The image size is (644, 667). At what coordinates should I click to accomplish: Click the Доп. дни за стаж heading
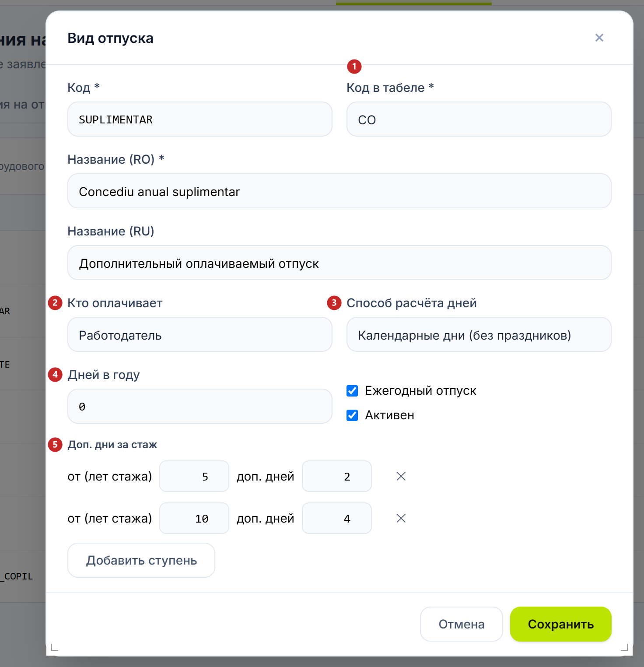pos(112,445)
